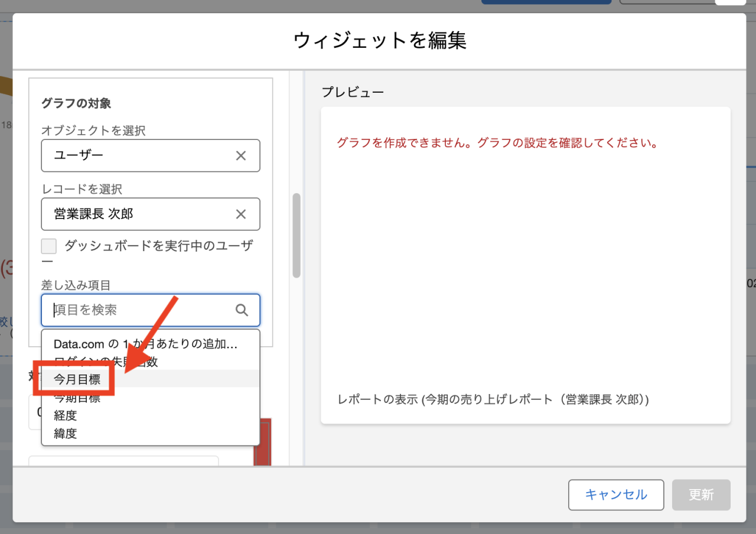
Task: Click the settings panel vertical scrollbar
Action: [x=296, y=235]
